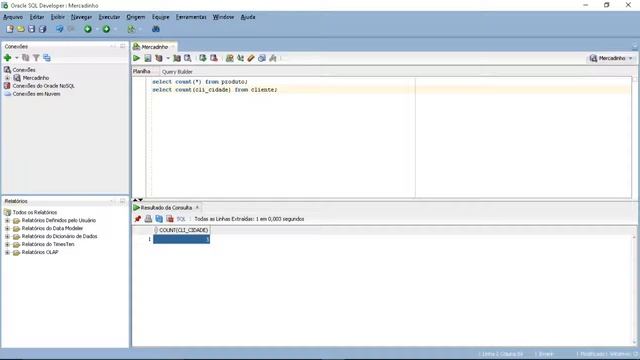Click the binoculars Find Database Object icon
Screen dimensions: 640x360
tap(156, 29)
